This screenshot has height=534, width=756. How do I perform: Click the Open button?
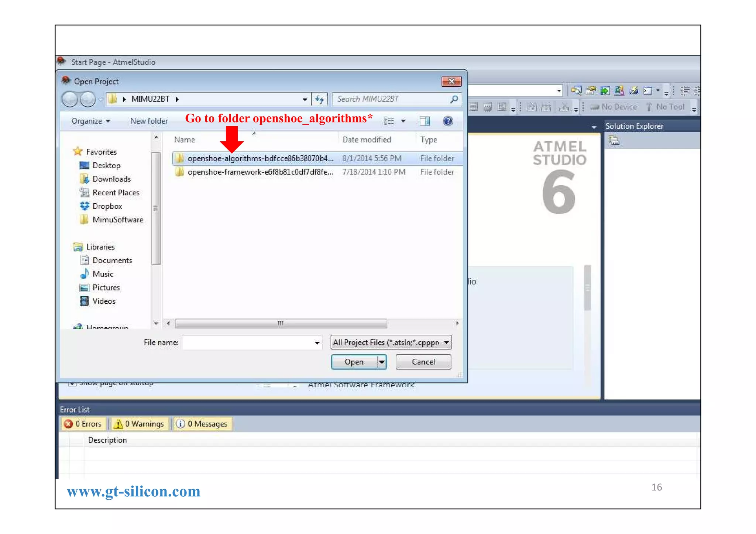tap(354, 362)
